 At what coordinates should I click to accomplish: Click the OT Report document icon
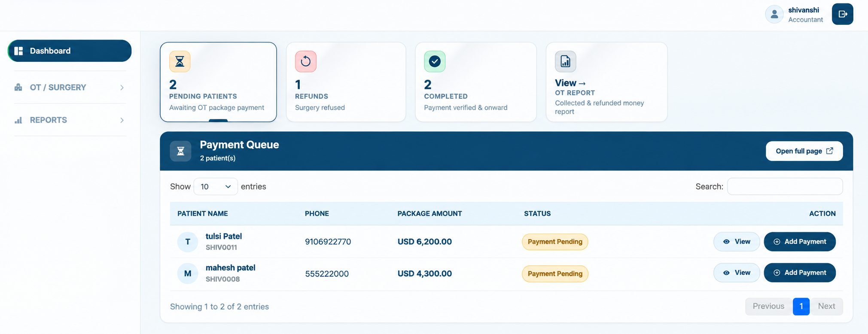565,61
